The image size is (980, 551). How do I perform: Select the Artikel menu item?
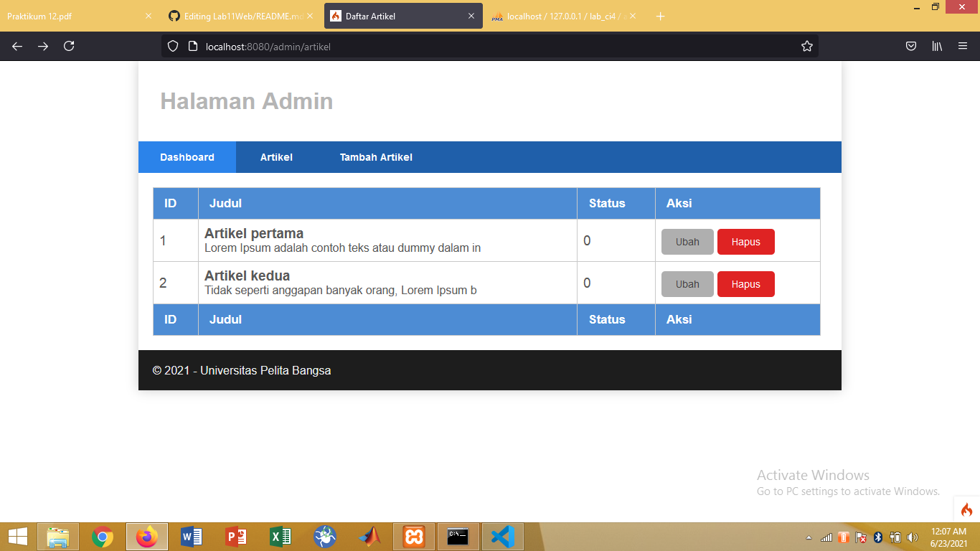pos(276,156)
